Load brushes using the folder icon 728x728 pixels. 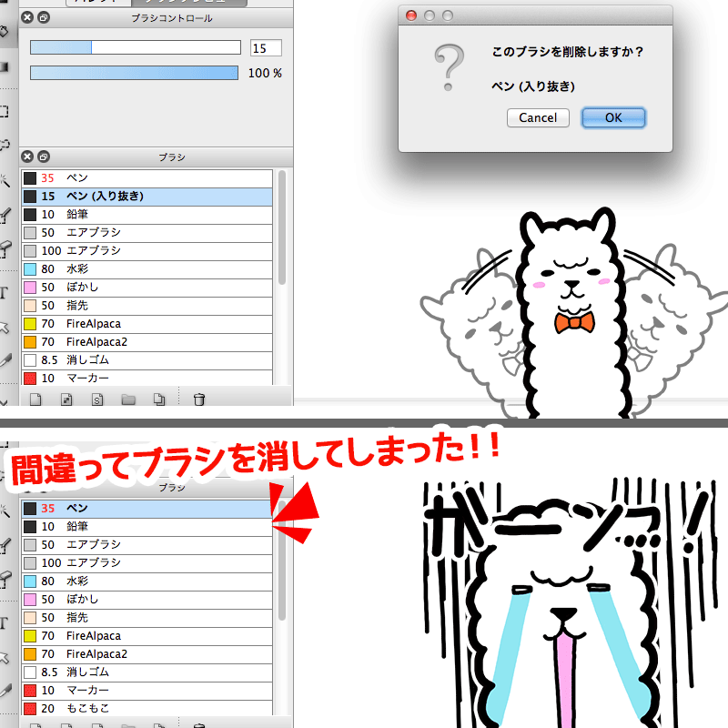click(x=126, y=399)
